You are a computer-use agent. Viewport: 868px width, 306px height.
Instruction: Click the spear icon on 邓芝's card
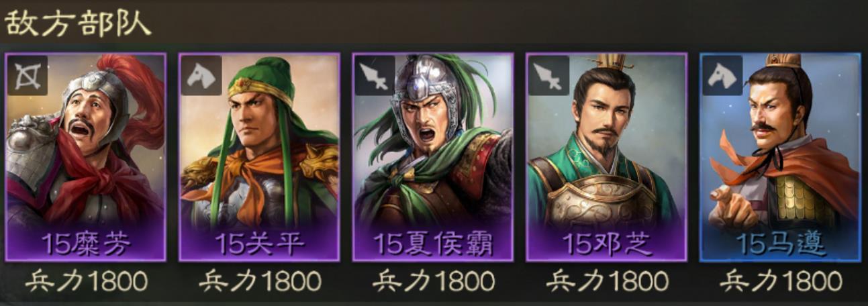click(549, 75)
